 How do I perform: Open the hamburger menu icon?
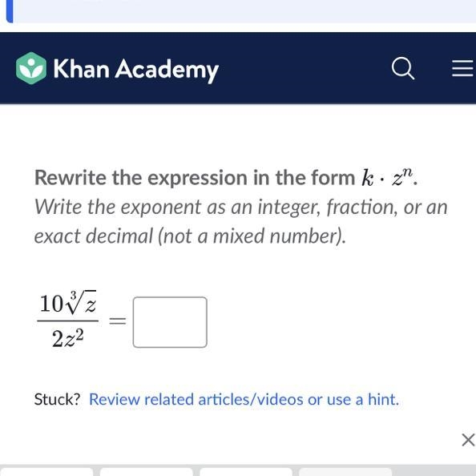[x=463, y=68]
